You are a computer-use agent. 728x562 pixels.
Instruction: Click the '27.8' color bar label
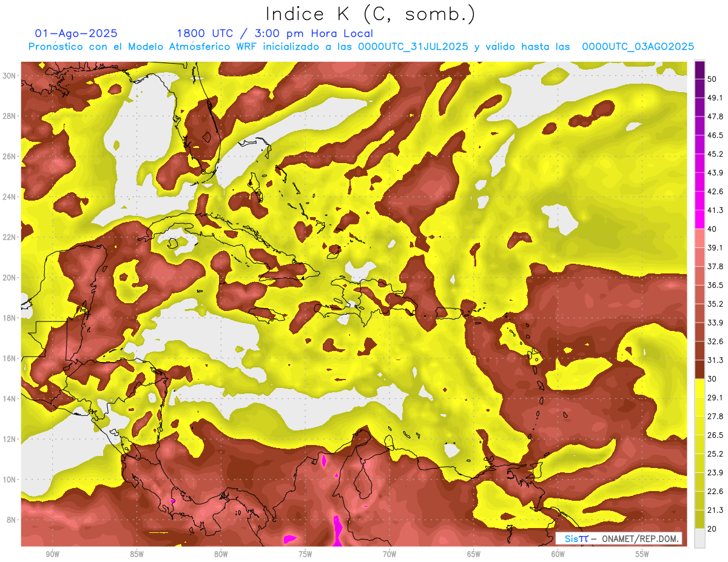tap(715, 416)
